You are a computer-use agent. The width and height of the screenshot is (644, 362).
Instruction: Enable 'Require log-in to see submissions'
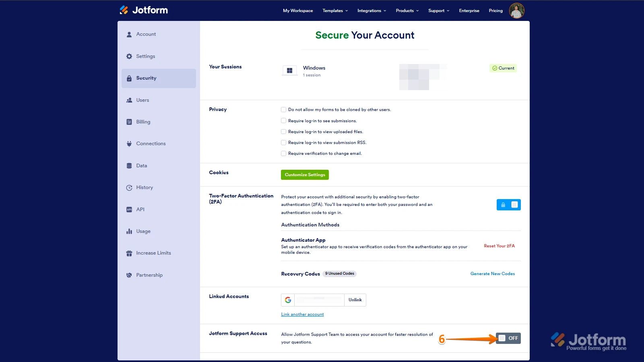point(284,121)
